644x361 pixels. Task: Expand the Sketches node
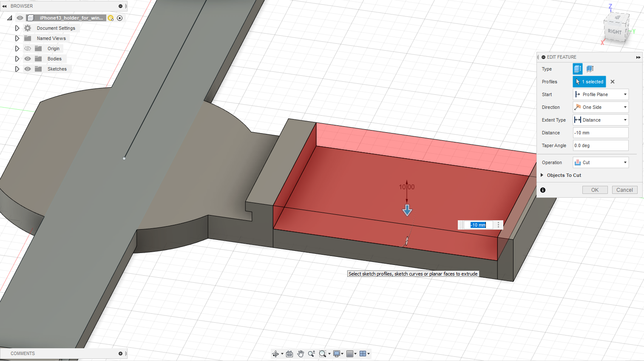click(x=17, y=69)
